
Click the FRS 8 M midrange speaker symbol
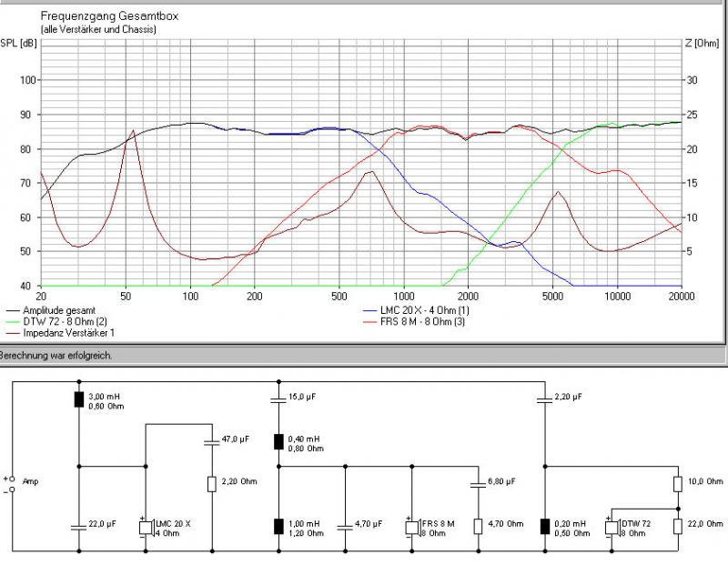tap(413, 528)
